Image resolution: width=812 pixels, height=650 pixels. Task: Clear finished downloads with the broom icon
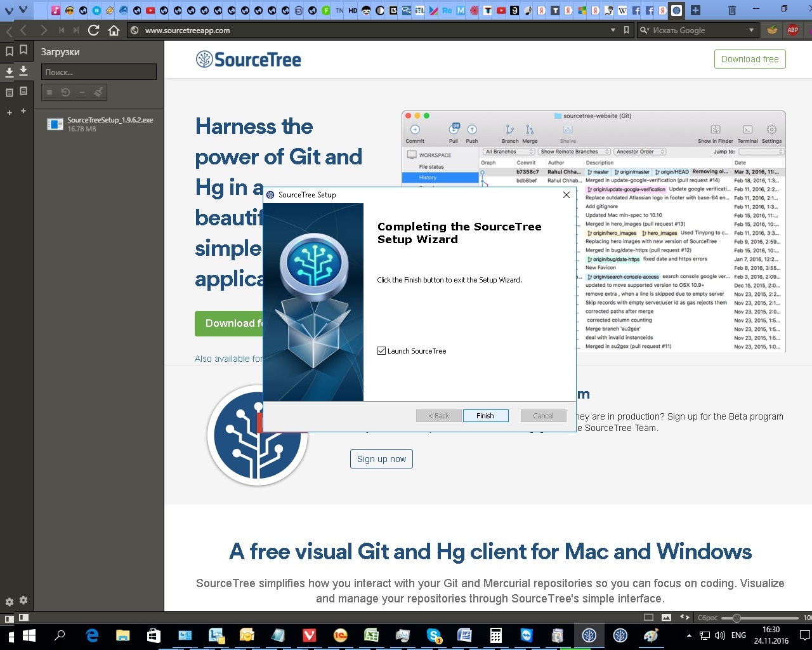[98, 93]
